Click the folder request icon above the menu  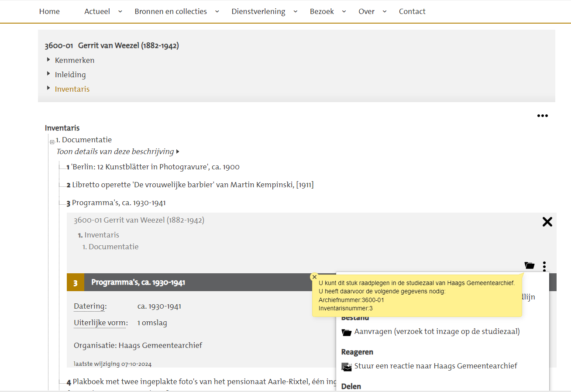(x=529, y=265)
